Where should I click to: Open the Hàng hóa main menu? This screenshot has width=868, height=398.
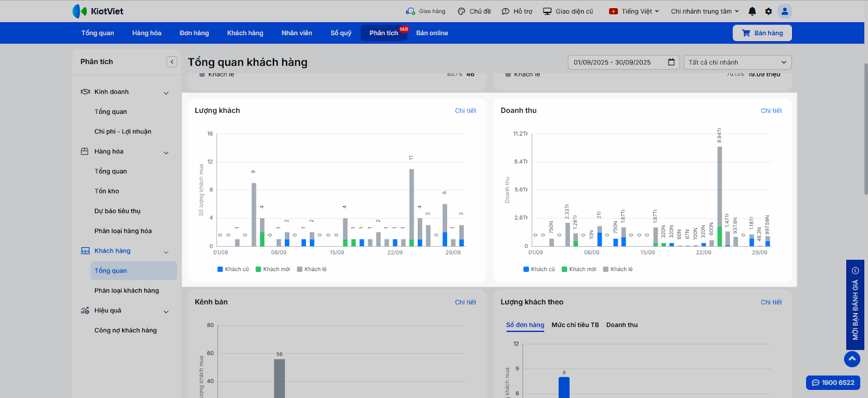point(146,33)
